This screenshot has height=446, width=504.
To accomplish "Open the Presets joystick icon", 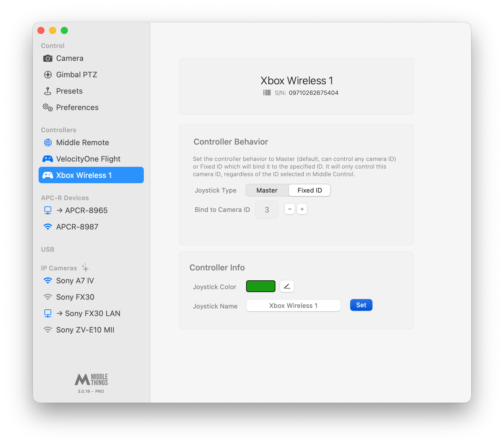I will pos(48,91).
